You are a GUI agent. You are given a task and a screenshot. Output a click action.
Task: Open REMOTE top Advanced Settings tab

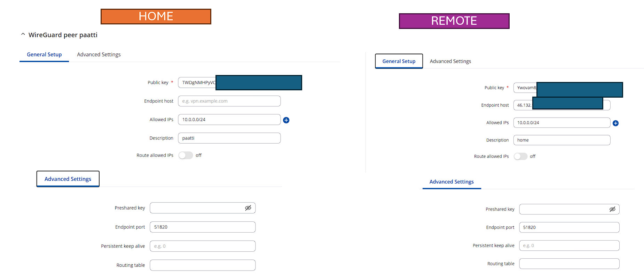tap(450, 61)
